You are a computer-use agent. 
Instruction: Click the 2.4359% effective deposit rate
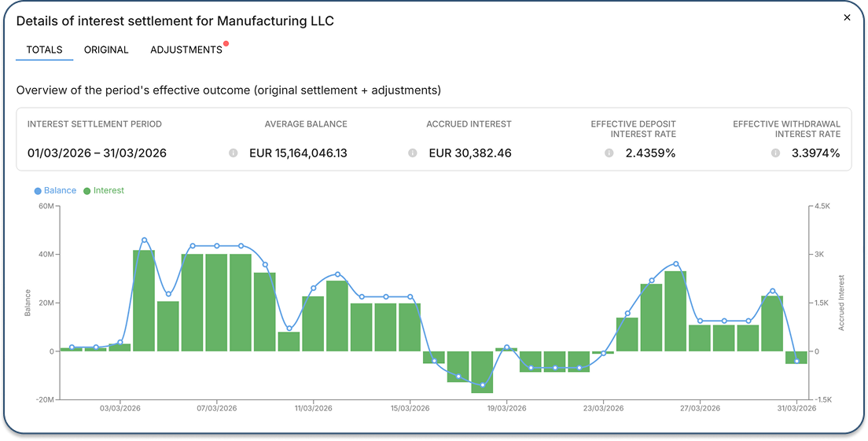pos(650,153)
